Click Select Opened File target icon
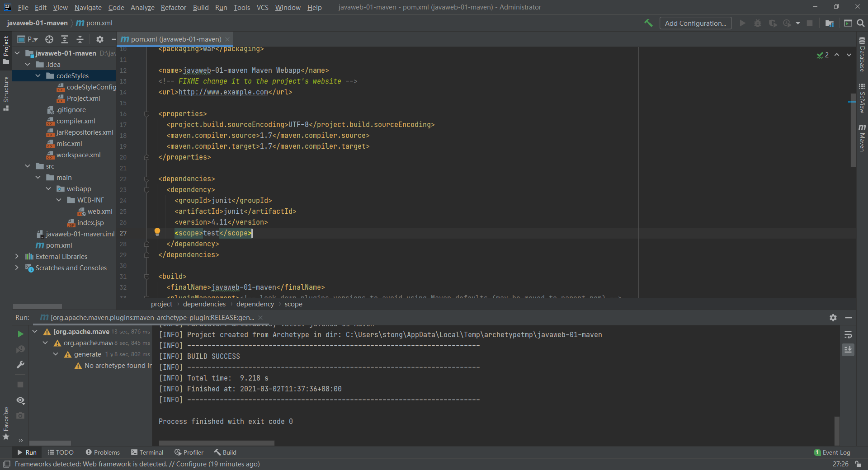 (49, 39)
